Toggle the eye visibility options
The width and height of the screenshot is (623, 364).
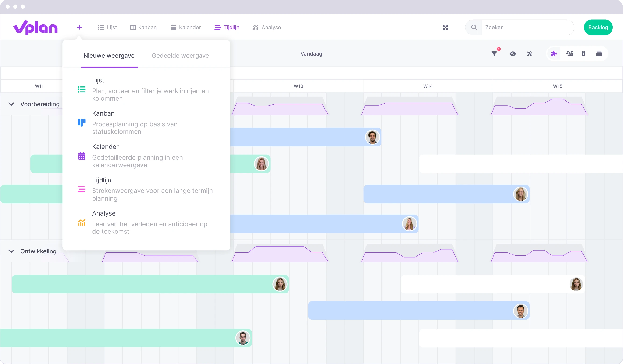coord(513,54)
